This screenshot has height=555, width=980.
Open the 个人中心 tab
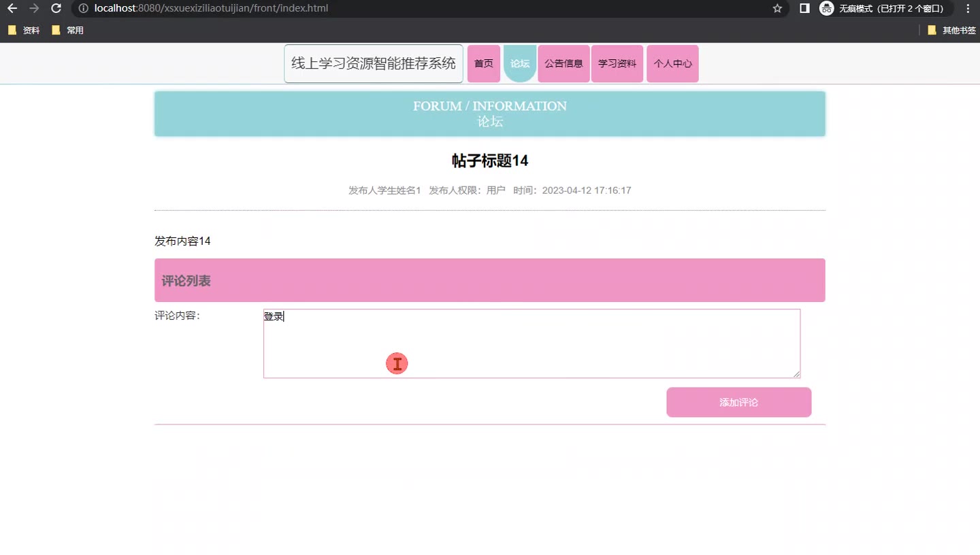(672, 64)
